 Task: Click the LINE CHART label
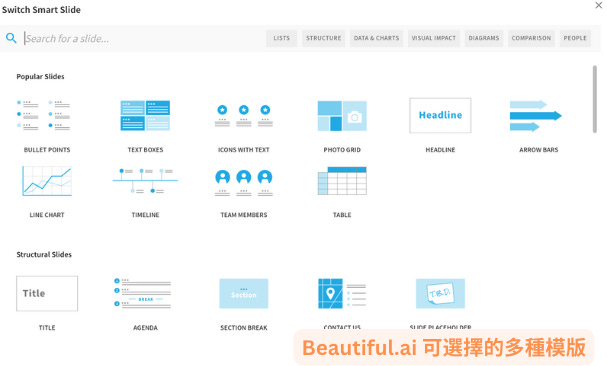(47, 215)
